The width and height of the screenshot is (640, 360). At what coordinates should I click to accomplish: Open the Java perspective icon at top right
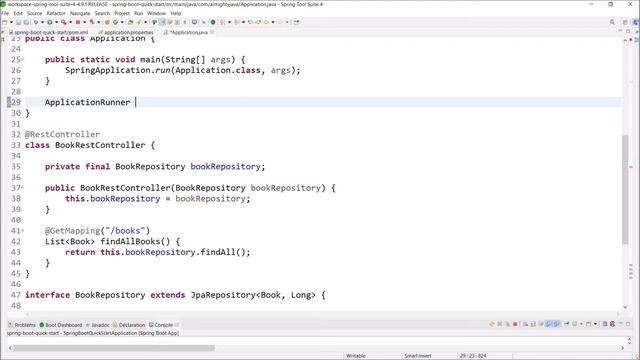click(636, 22)
